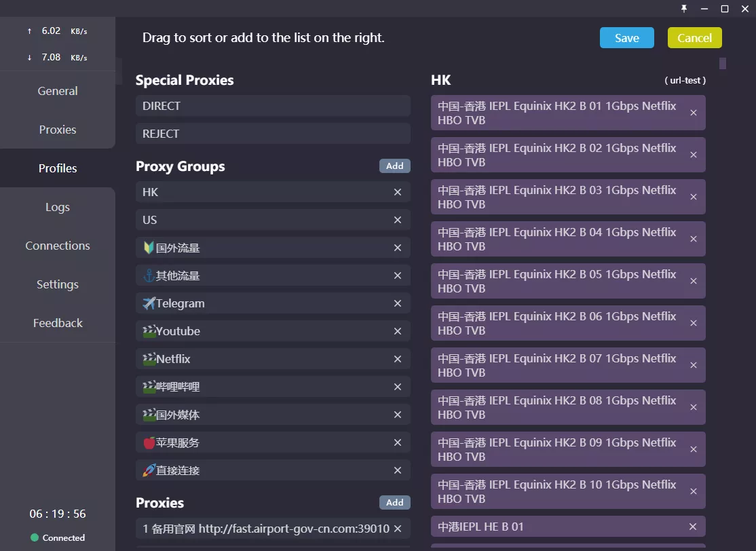Image resolution: width=756 pixels, height=551 pixels.
Task: Save the profile changes
Action: tap(626, 38)
